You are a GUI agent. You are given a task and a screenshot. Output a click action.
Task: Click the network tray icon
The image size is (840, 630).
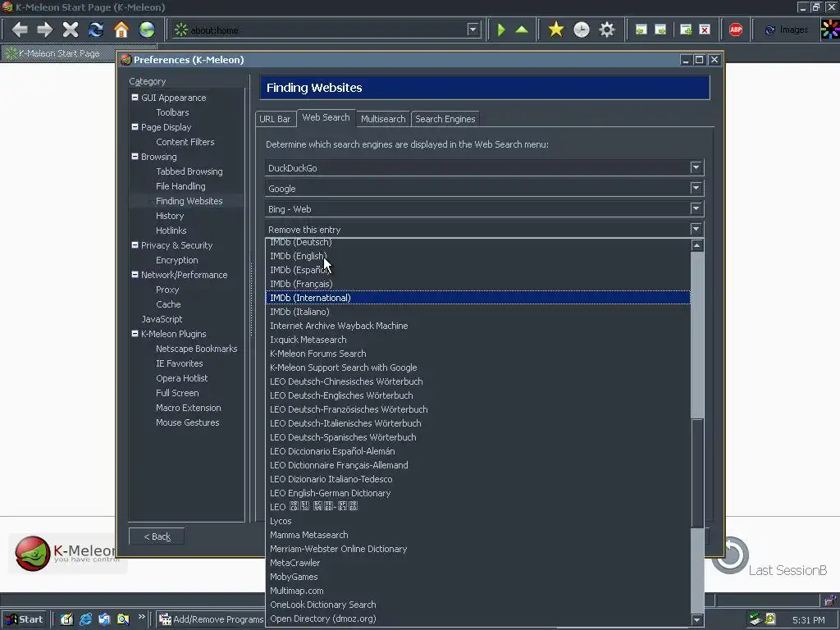[756, 619]
